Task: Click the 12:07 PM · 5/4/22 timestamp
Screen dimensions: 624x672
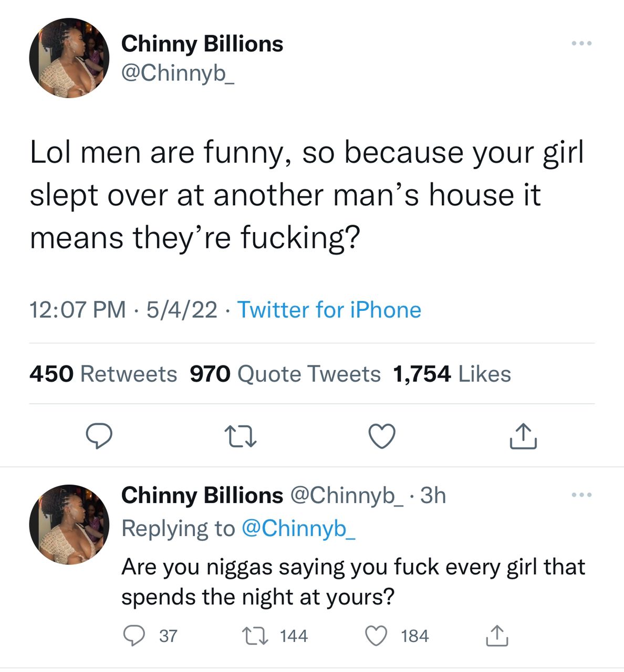Action: point(123,310)
